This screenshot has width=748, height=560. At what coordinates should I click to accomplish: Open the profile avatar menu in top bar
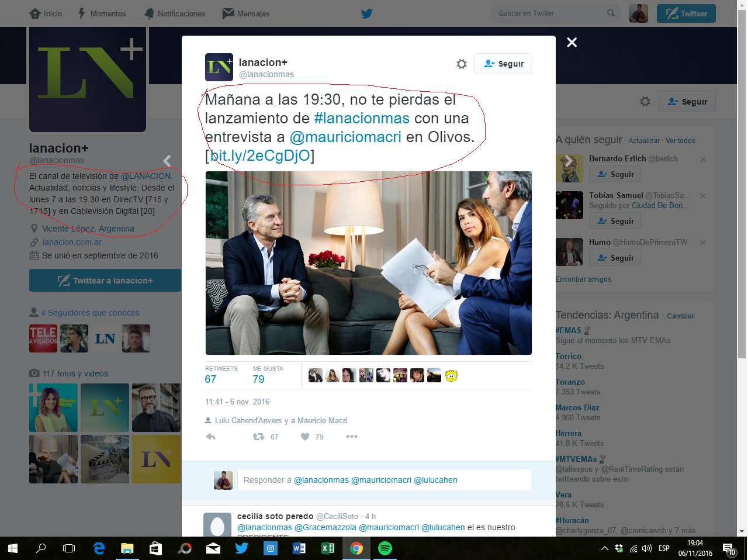tap(639, 13)
